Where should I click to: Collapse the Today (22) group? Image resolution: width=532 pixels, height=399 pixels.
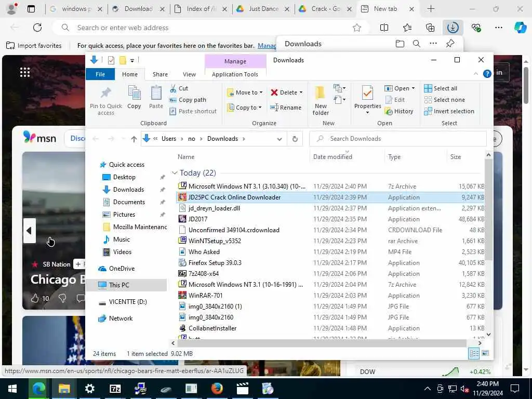[x=175, y=173]
